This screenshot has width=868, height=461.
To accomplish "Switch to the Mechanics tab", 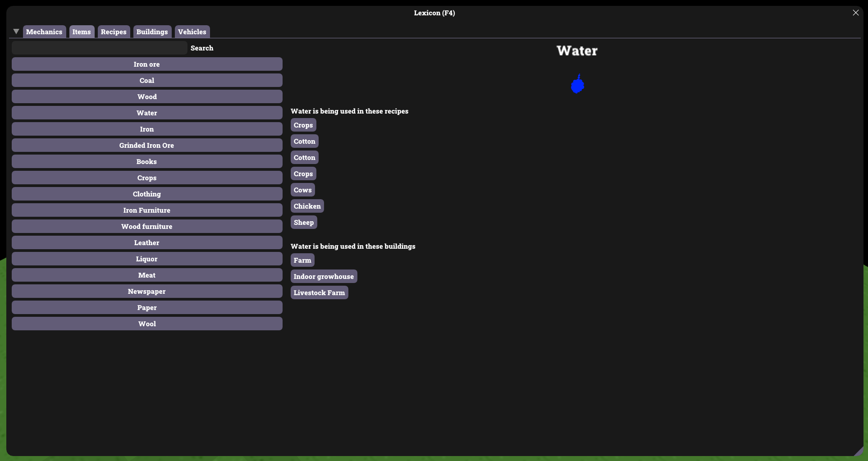I will [x=44, y=32].
